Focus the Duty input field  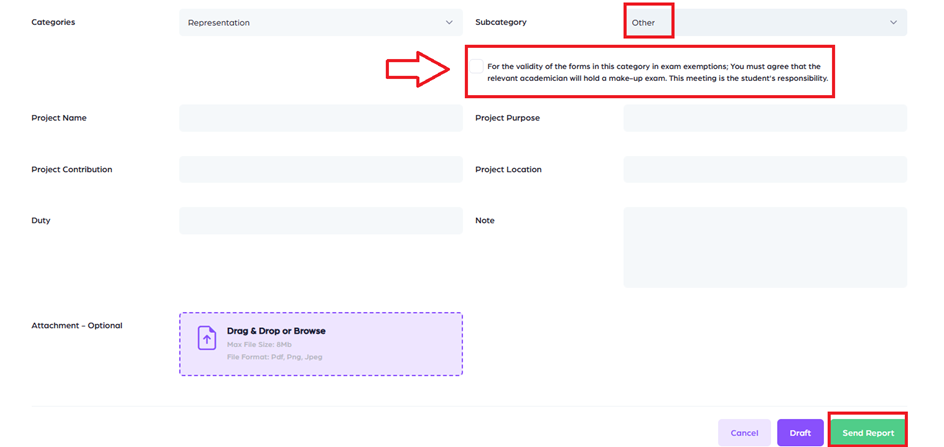320,220
